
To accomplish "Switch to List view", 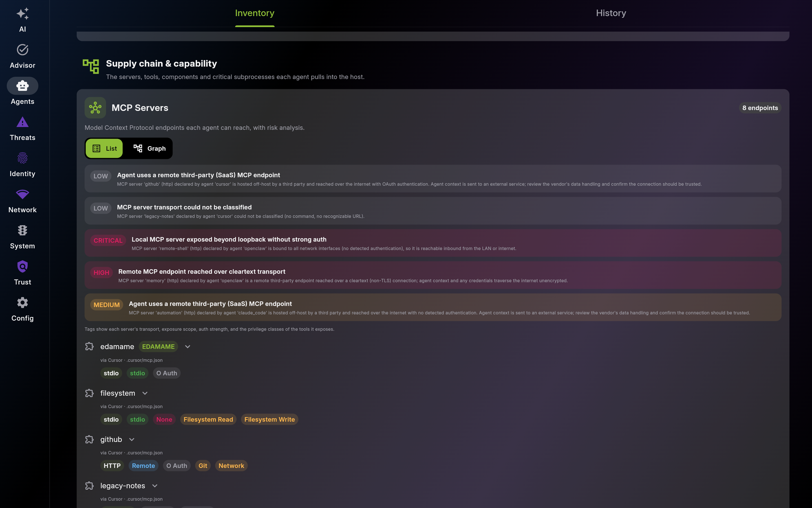I will coord(104,148).
